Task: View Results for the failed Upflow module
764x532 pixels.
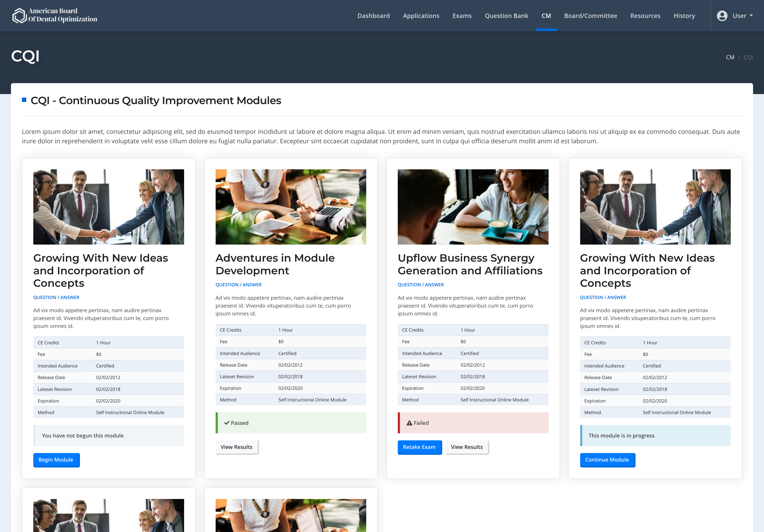Action: pyautogui.click(x=466, y=447)
